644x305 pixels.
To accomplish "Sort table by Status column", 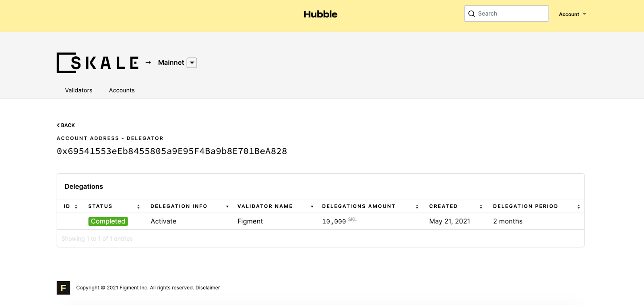I will point(114,207).
